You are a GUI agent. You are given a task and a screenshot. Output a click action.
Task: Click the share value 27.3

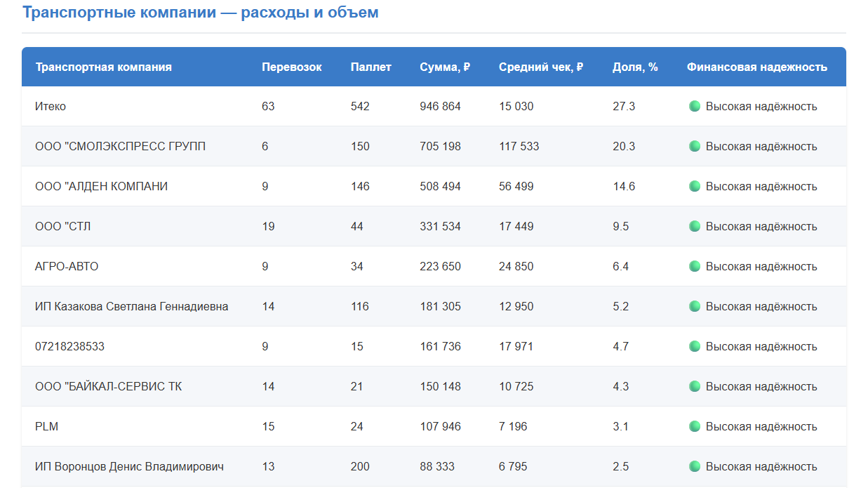pyautogui.click(x=624, y=106)
